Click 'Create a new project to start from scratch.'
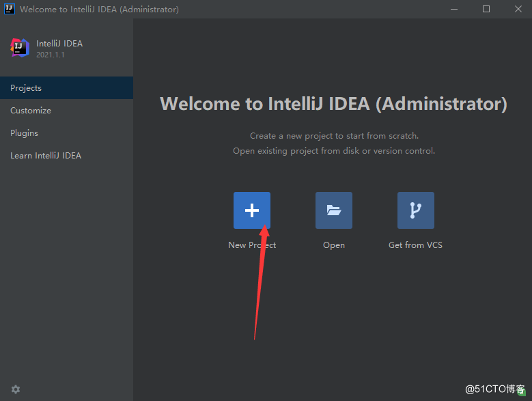 [x=334, y=136]
